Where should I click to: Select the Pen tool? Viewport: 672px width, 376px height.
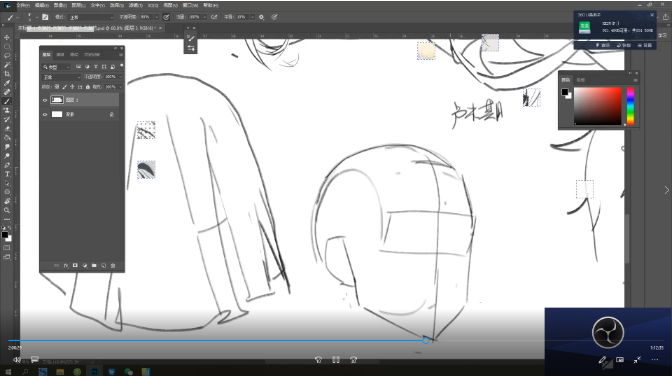click(x=7, y=165)
